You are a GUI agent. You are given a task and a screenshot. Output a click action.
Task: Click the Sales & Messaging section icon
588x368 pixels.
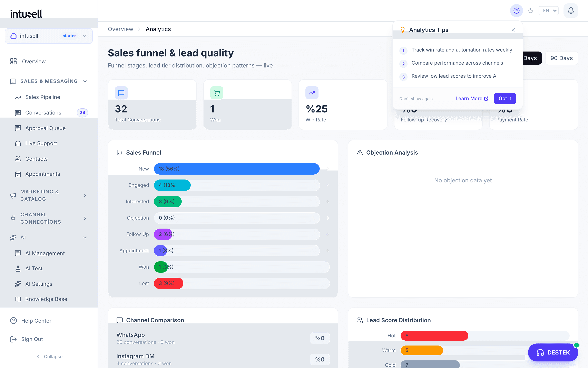click(x=13, y=81)
